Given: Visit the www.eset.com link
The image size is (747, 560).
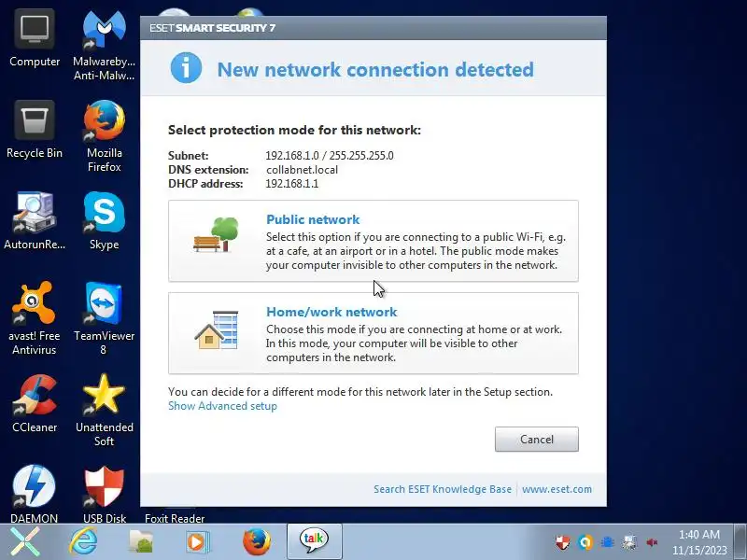Looking at the screenshot, I should [x=557, y=489].
